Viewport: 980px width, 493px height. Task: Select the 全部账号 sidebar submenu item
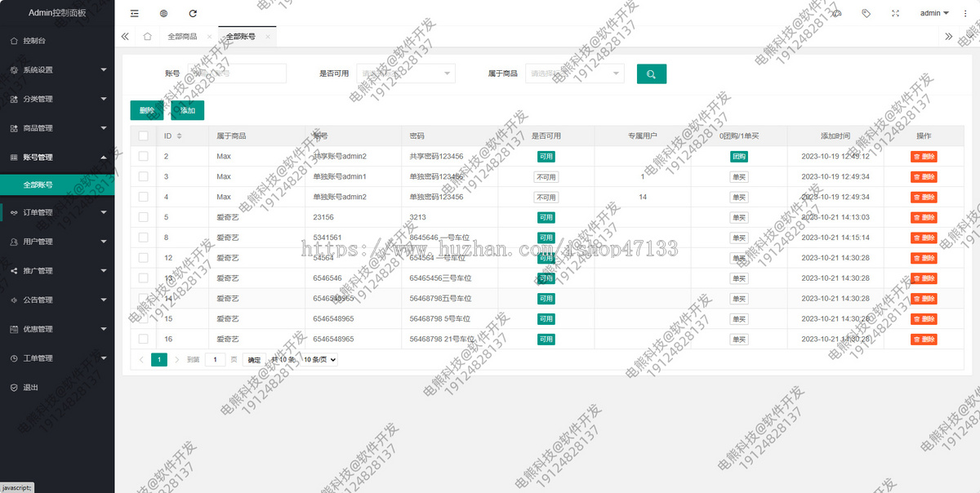pyautogui.click(x=57, y=185)
